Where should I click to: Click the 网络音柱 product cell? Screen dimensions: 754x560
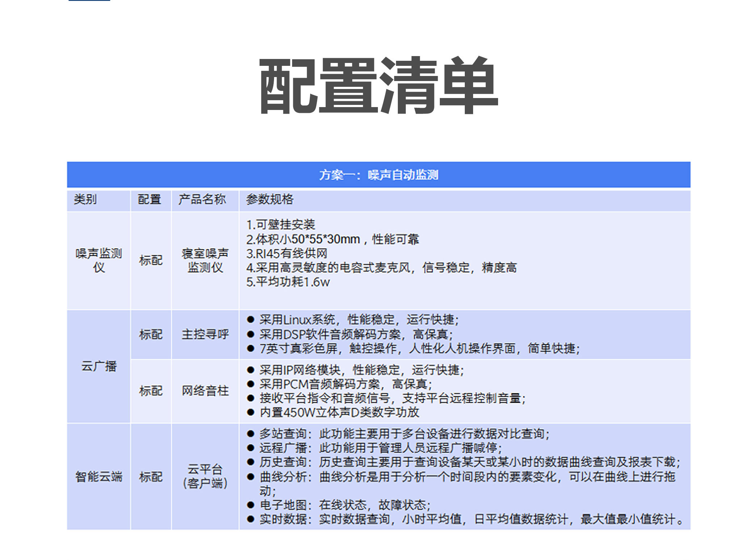(205, 391)
